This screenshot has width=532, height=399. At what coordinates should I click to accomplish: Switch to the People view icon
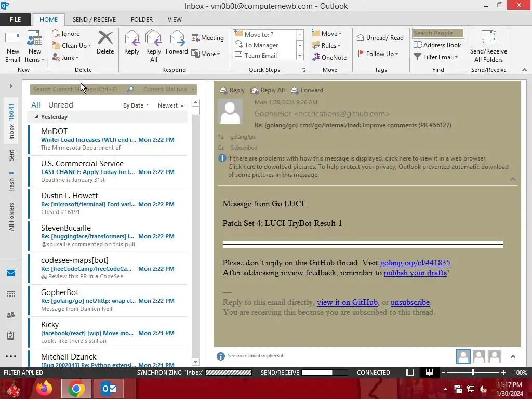pyautogui.click(x=11, y=315)
